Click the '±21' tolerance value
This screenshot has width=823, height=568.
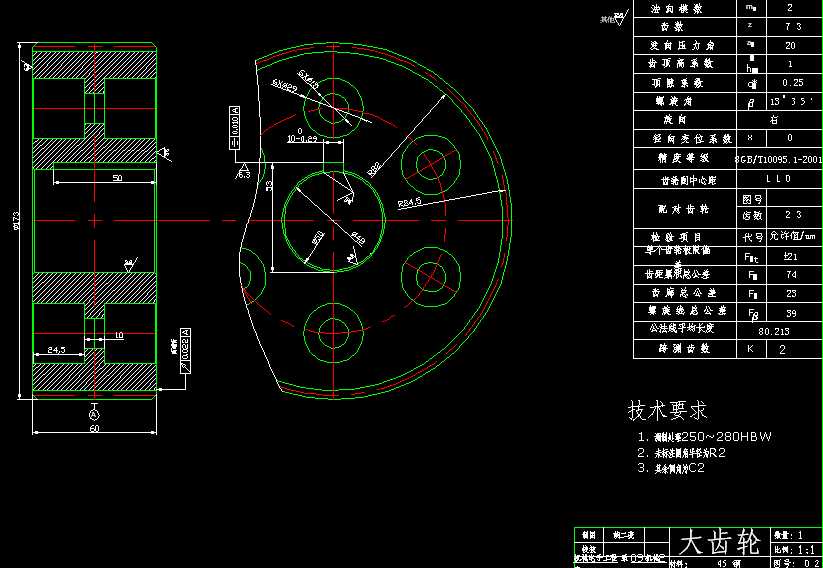(x=791, y=257)
